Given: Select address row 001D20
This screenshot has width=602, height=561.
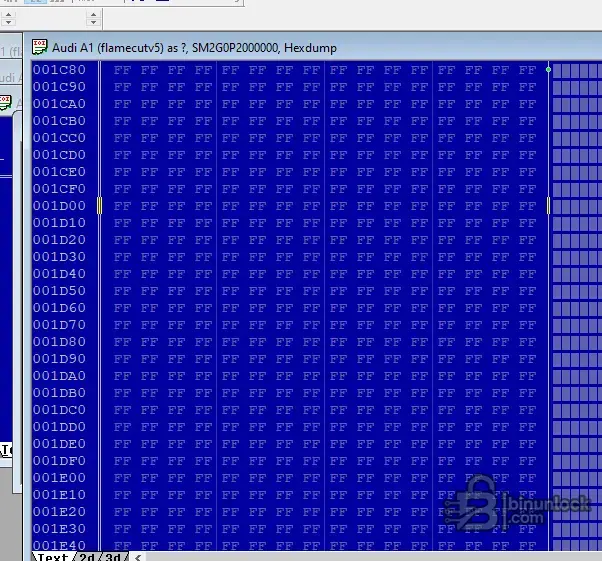Looking at the screenshot, I should pyautogui.click(x=59, y=240).
